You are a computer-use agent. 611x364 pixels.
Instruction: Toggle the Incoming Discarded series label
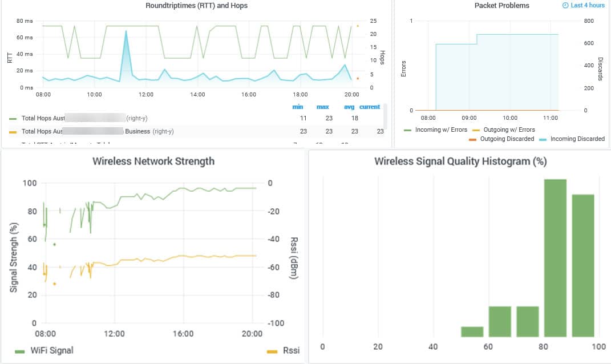click(576, 139)
